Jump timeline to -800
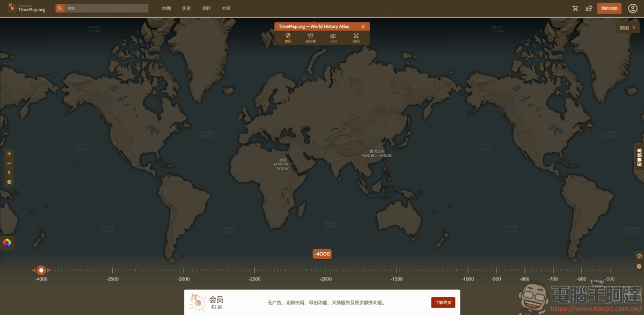This screenshot has height=315, width=644. click(525, 279)
